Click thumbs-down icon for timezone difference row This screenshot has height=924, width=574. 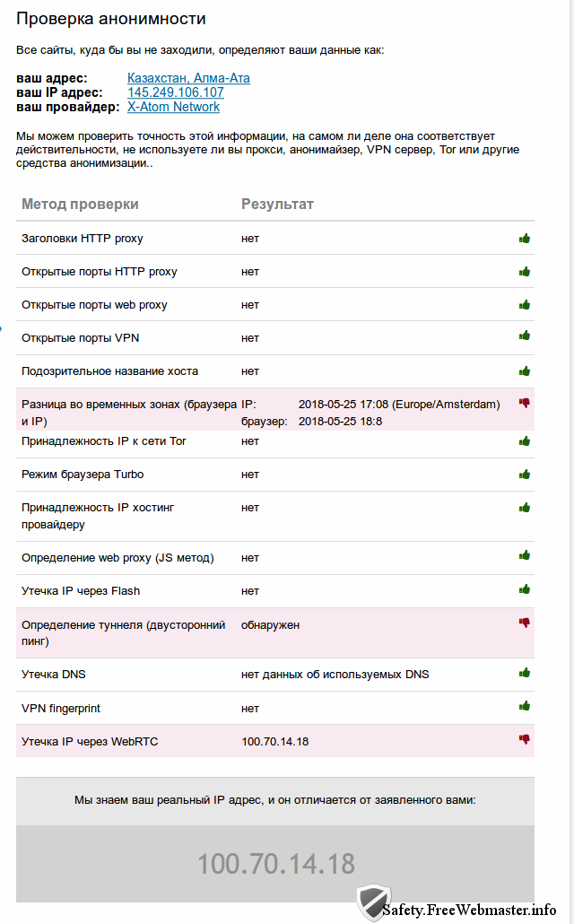[525, 404]
